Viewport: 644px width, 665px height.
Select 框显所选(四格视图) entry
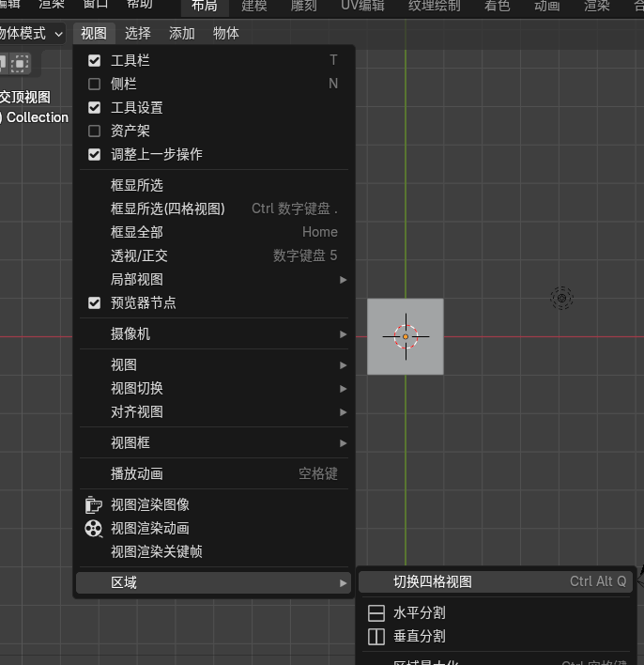coord(214,209)
